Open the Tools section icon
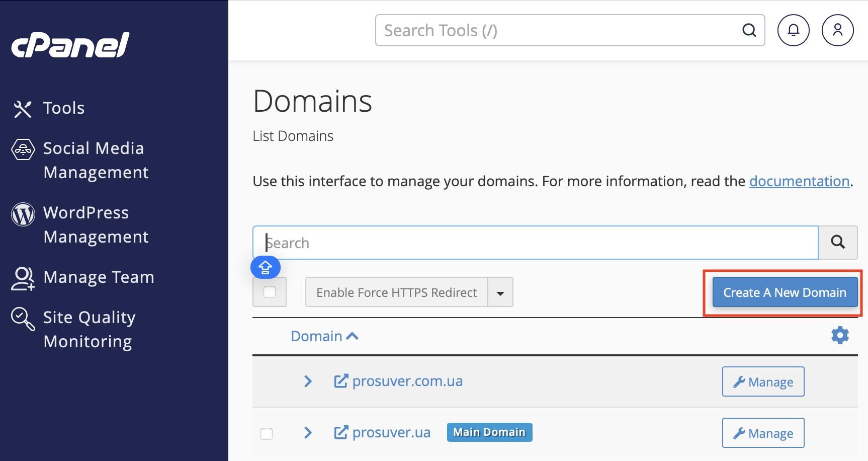 22,108
